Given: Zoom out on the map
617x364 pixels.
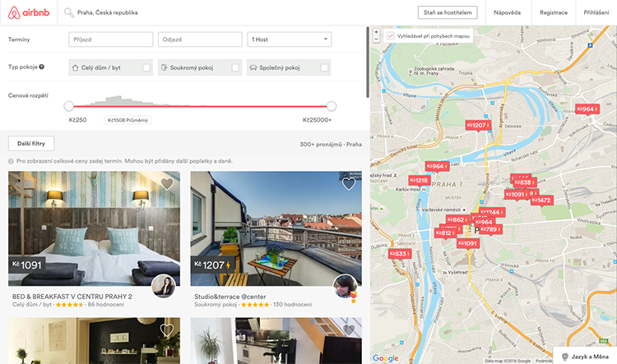Looking at the screenshot, I should pyautogui.click(x=377, y=39).
